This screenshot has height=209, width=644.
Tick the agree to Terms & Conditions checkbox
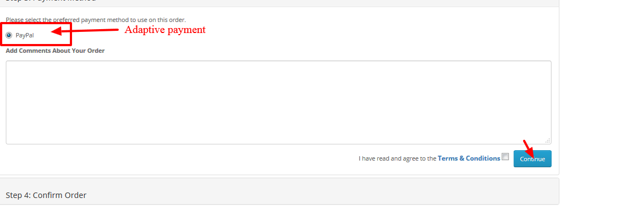[x=505, y=156]
